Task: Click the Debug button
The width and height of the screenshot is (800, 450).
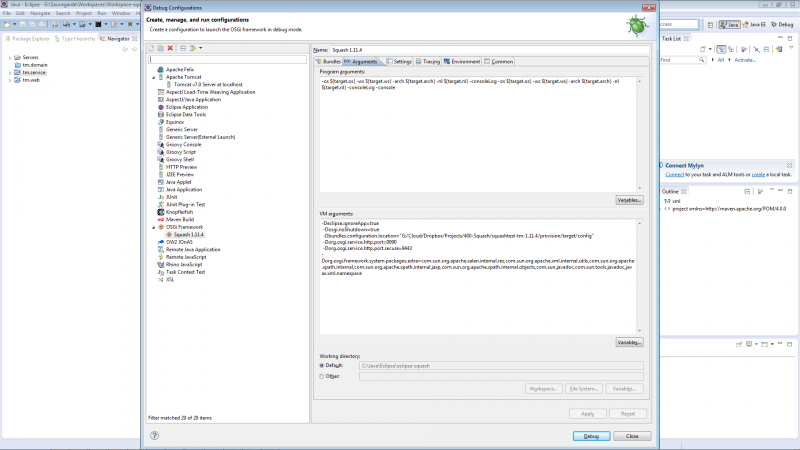Action: coord(591,436)
